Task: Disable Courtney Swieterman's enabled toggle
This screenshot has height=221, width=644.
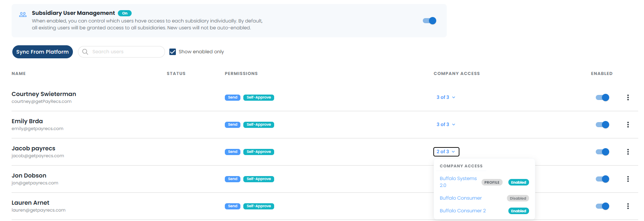Action: click(602, 97)
